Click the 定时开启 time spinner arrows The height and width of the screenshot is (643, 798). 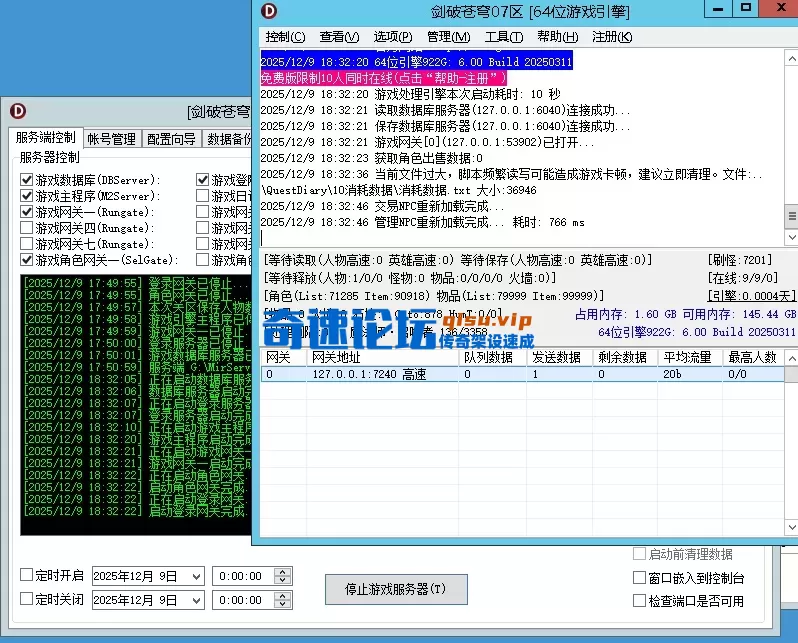point(282,576)
